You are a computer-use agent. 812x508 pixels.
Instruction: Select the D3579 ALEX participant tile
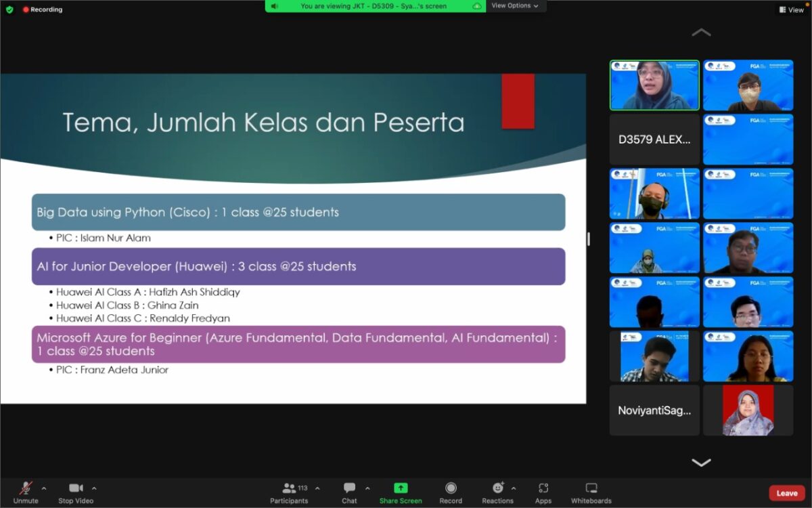click(654, 140)
